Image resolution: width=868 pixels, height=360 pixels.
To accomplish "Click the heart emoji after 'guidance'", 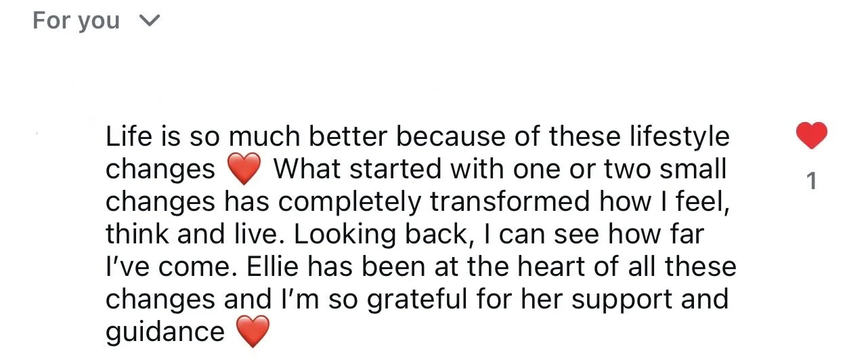I will [x=253, y=333].
